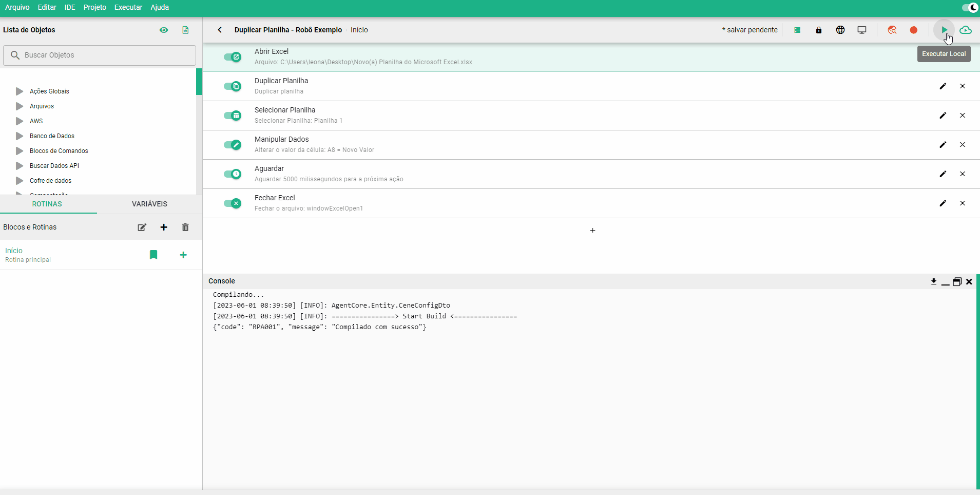Toggle the dark mode switch
The width and height of the screenshot is (980, 495).
pos(970,8)
